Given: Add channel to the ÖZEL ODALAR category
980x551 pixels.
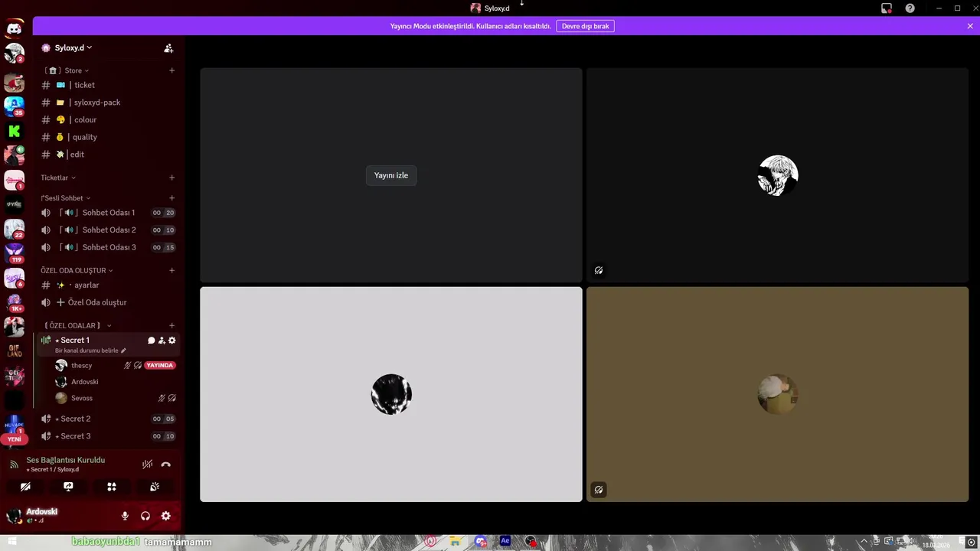Looking at the screenshot, I should point(171,326).
